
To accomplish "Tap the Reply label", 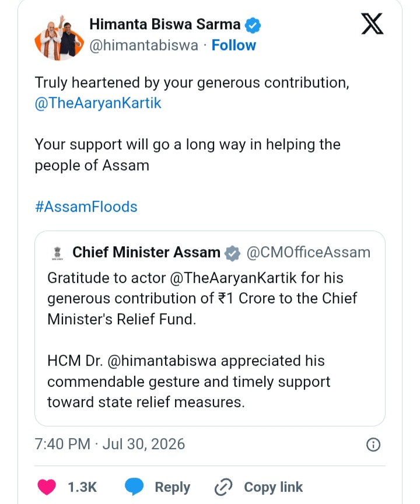I will click(173, 487).
